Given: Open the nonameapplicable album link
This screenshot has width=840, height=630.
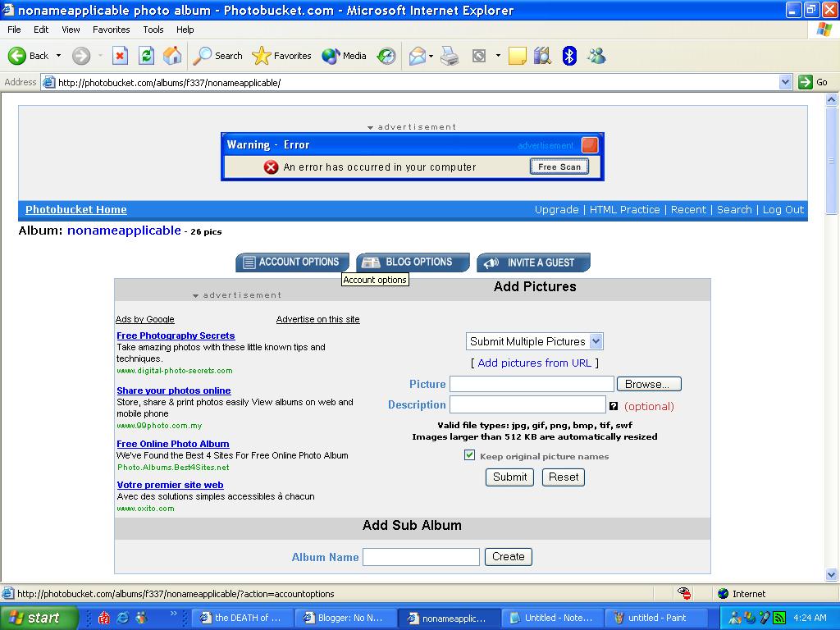Looking at the screenshot, I should pos(124,231).
